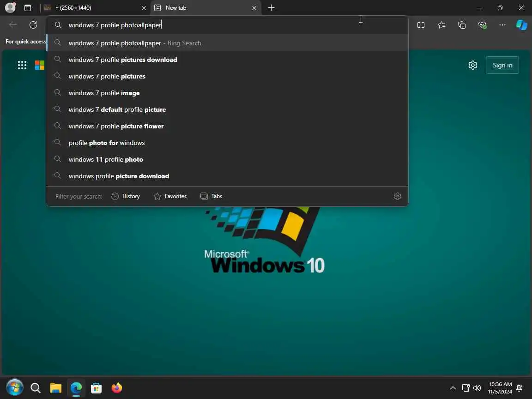Open clock showing 10:36 AM
The image size is (532, 399).
point(500,388)
